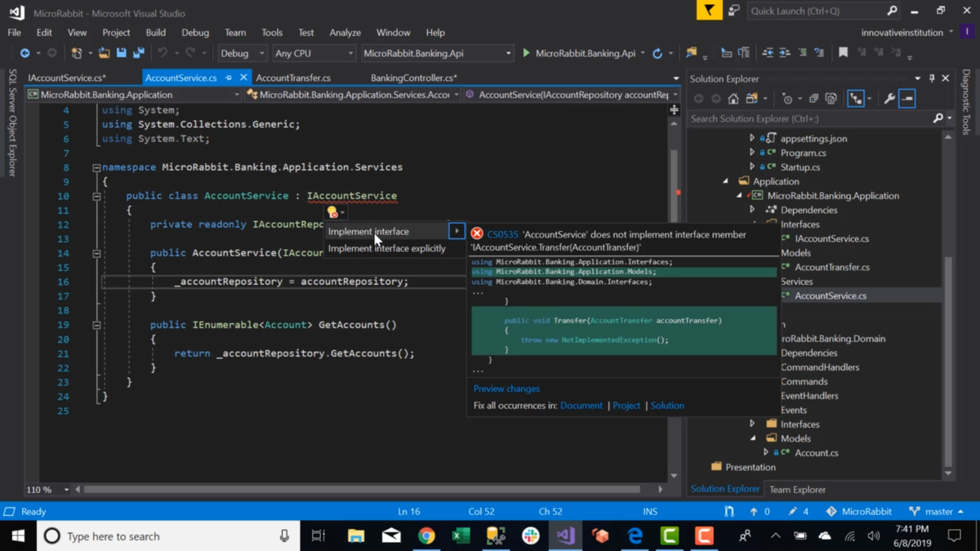Expand the Startup.cs node
Screen dimensions: 980x551
coord(752,167)
